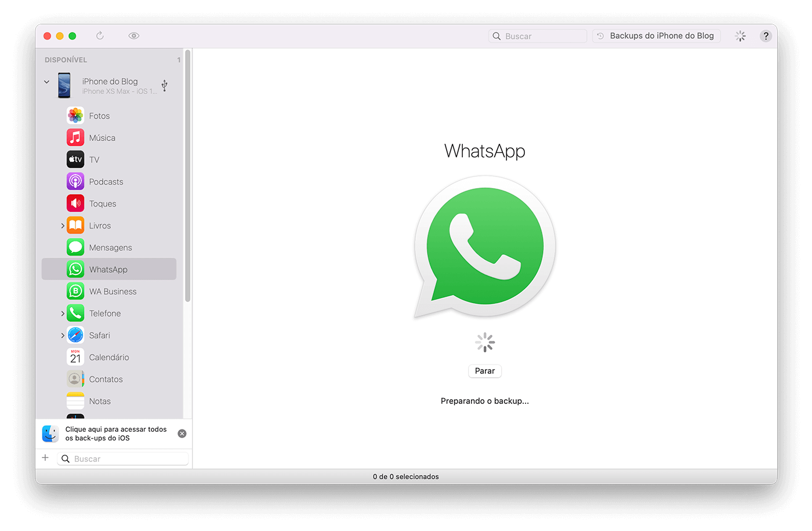Click the activity spinner in the toolbar
This screenshot has width=812, height=531.
(741, 36)
